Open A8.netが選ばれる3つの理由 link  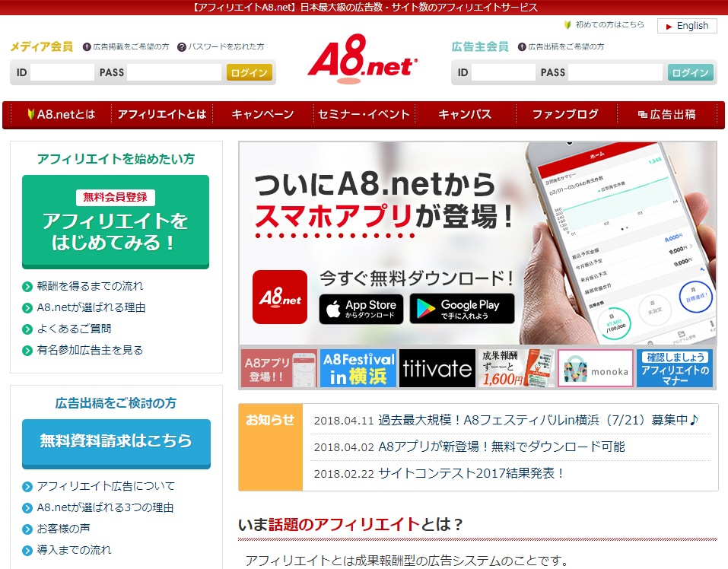point(106,507)
